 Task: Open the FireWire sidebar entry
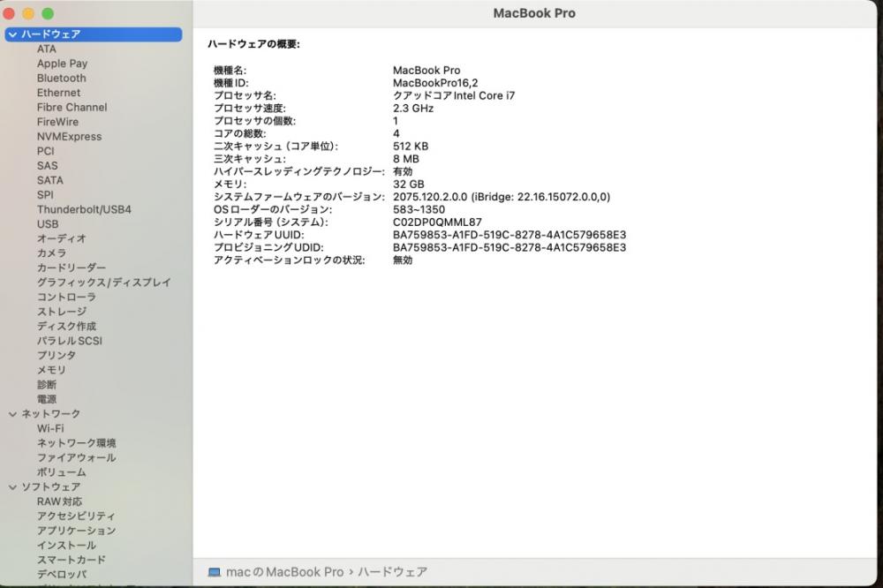pos(57,122)
